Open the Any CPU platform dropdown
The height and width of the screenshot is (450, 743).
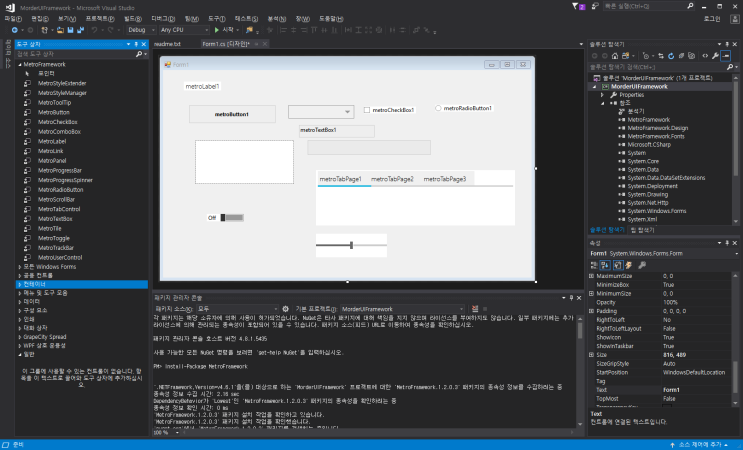point(176,30)
